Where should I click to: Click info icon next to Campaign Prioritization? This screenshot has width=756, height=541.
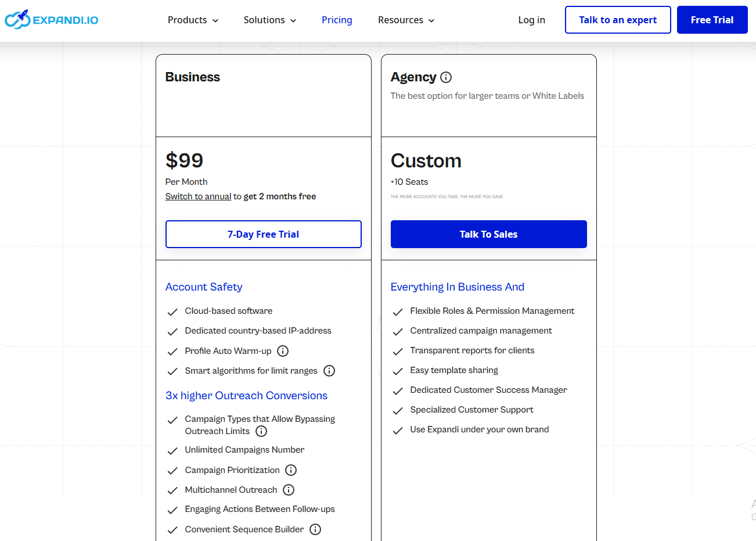tap(291, 470)
